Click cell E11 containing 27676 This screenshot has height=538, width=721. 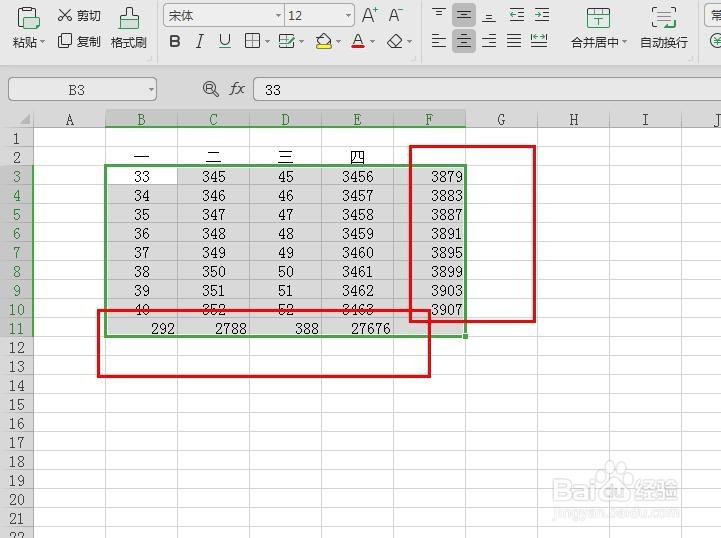[x=357, y=328]
